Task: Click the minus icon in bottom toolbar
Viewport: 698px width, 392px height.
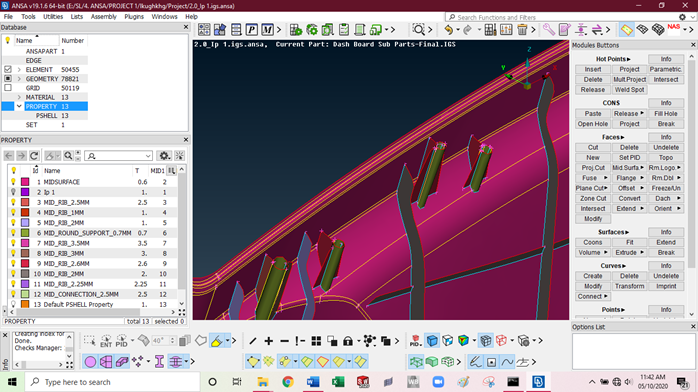Action: [284, 341]
